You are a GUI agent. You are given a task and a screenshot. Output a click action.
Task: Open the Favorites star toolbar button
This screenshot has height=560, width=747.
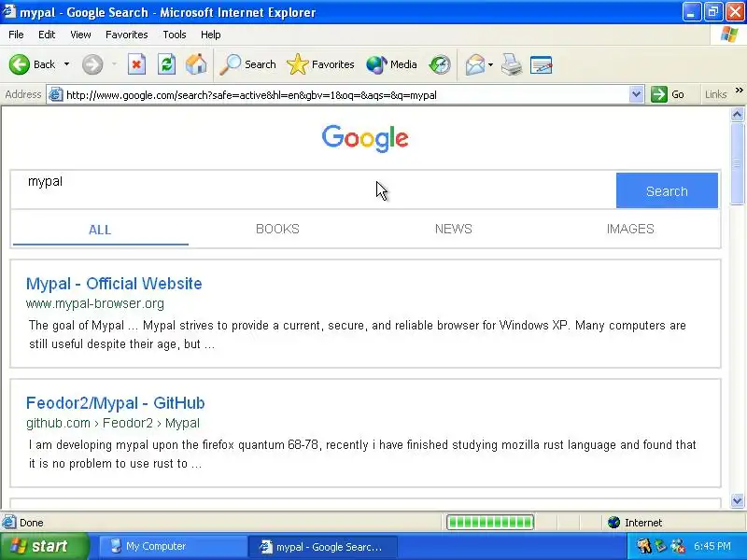pyautogui.click(x=320, y=64)
